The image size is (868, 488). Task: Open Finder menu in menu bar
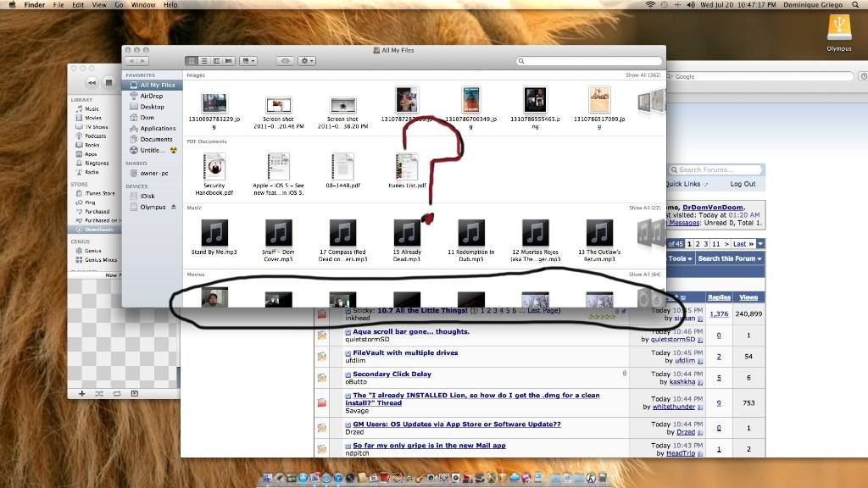tap(35, 4)
